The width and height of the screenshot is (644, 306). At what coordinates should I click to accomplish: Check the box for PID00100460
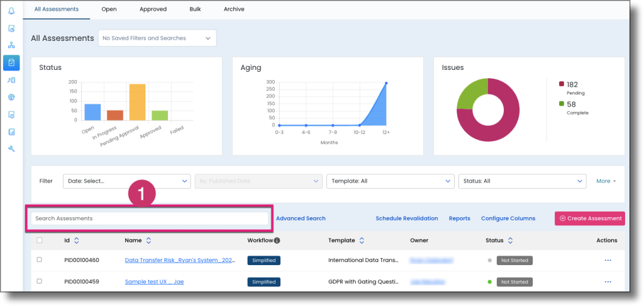pos(40,259)
